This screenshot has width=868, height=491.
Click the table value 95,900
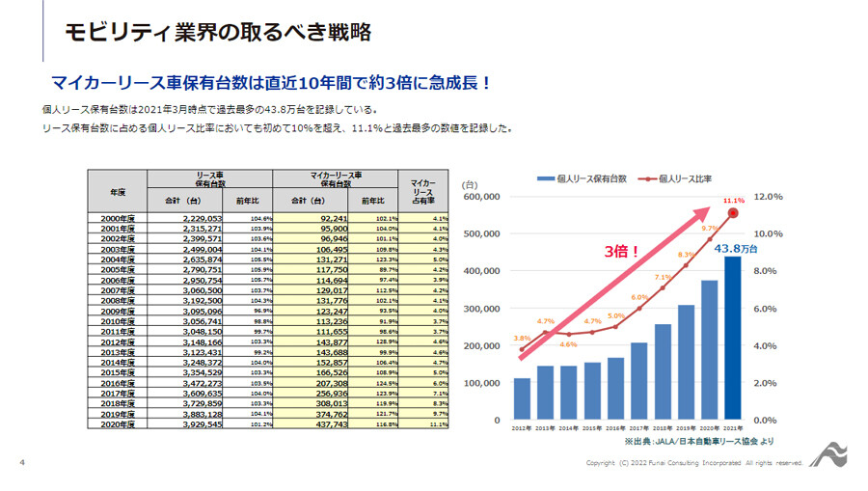pos(334,229)
